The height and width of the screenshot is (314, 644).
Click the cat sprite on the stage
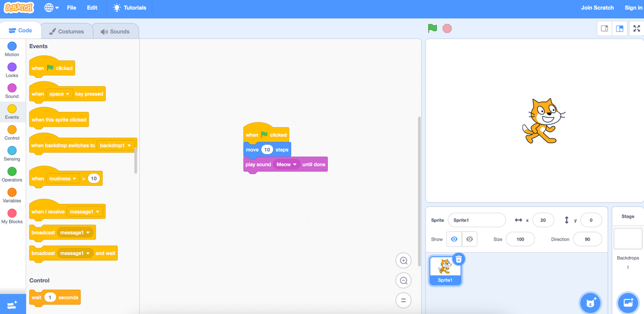(x=543, y=121)
